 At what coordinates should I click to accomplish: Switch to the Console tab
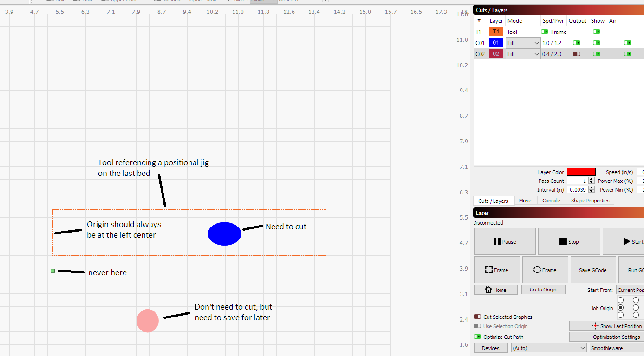551,201
